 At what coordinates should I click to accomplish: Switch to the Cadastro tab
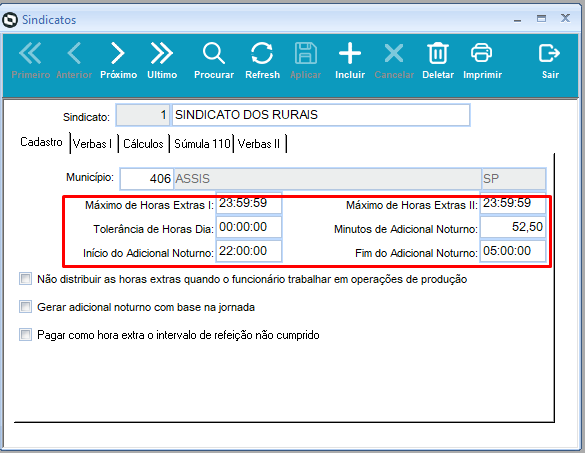click(x=41, y=142)
